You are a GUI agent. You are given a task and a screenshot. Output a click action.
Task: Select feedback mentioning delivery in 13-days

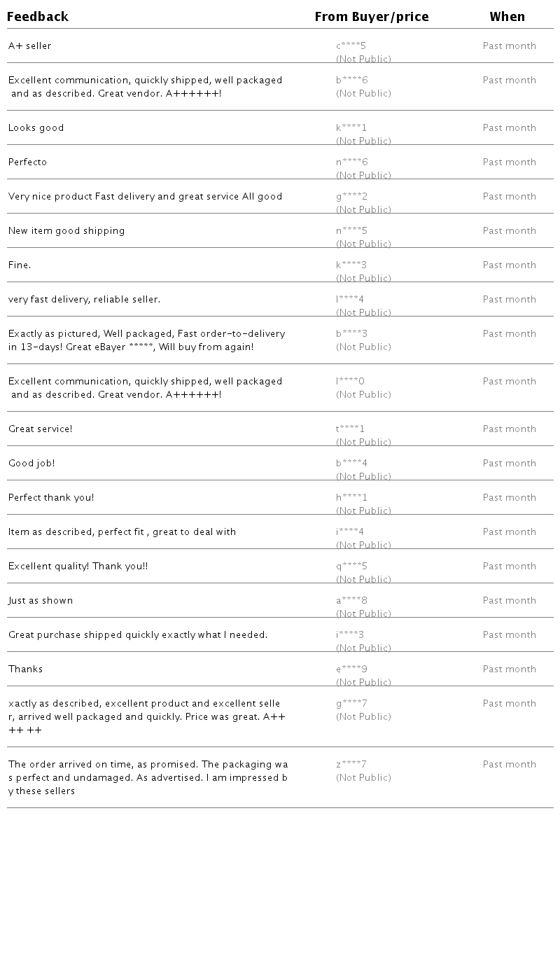147,340
